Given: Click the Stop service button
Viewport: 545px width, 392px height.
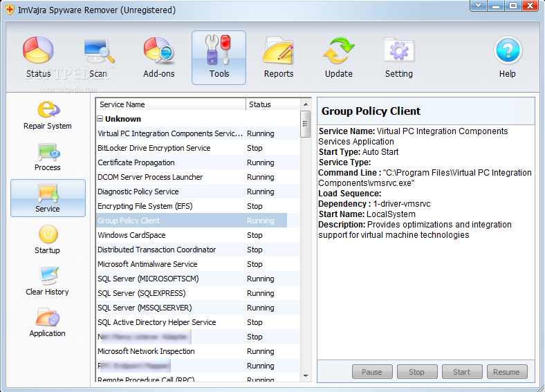Looking at the screenshot, I should tap(417, 372).
